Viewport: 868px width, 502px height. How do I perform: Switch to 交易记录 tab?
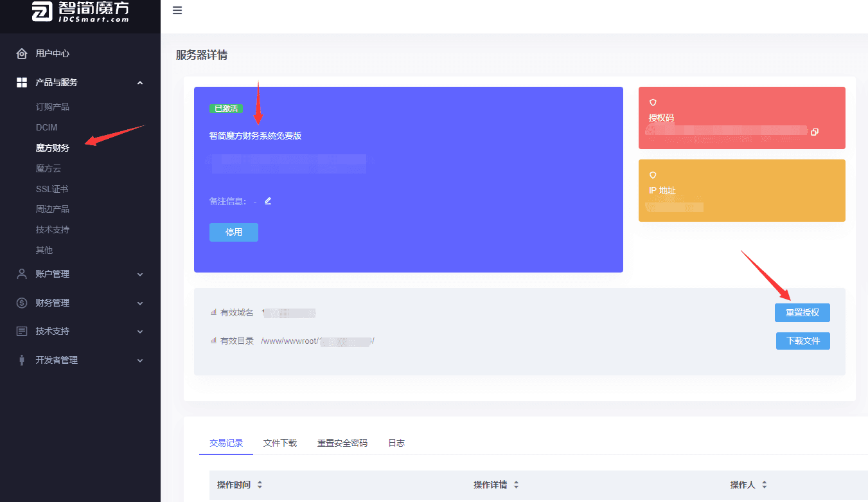(x=226, y=443)
